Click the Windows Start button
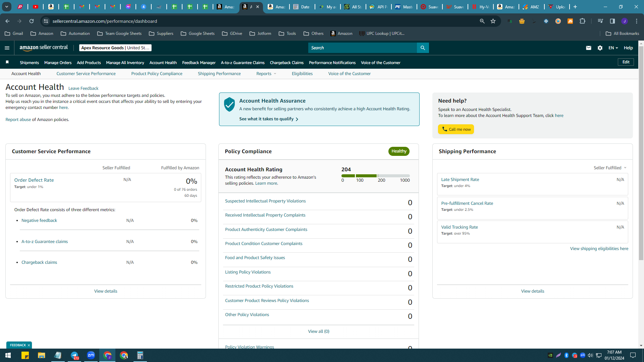Image resolution: width=644 pixels, height=362 pixels. 8,355
